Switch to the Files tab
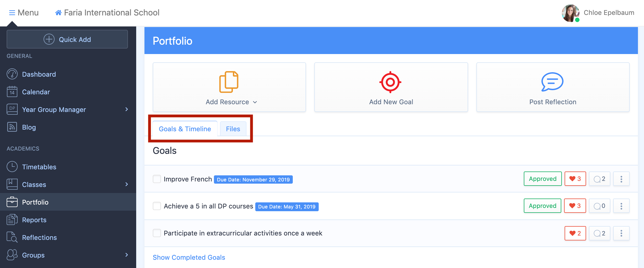Image resolution: width=644 pixels, height=268 pixels. point(233,129)
